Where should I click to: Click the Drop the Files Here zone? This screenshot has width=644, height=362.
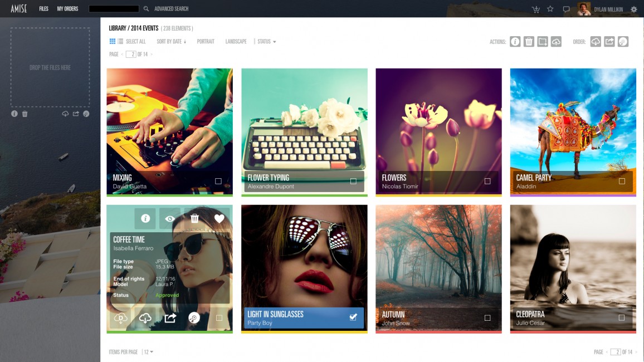click(x=50, y=67)
